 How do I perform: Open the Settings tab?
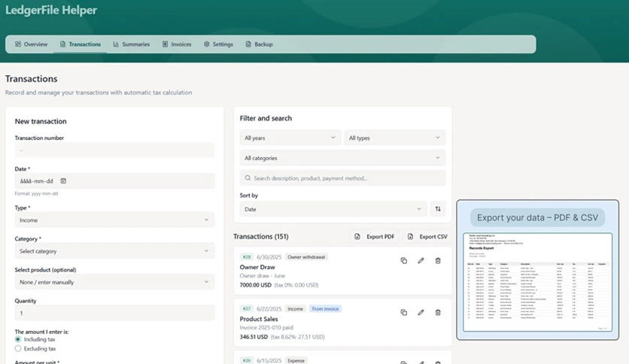[x=218, y=44]
